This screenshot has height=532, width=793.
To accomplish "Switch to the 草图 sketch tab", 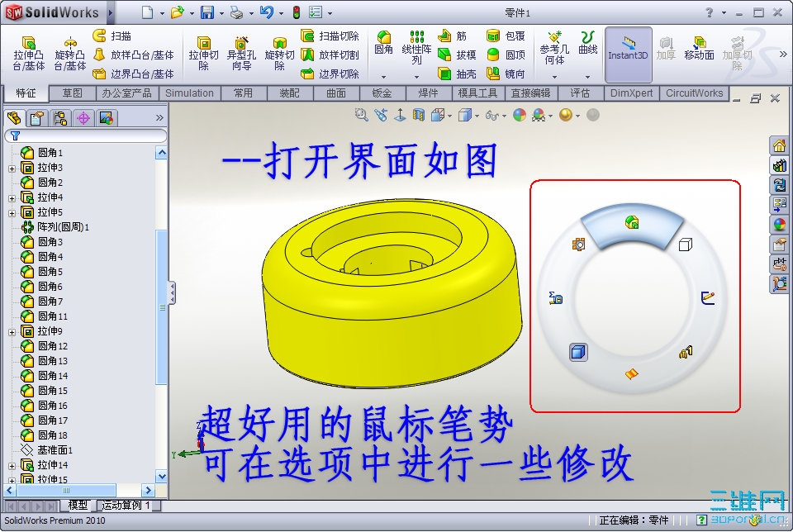I will 73,93.
